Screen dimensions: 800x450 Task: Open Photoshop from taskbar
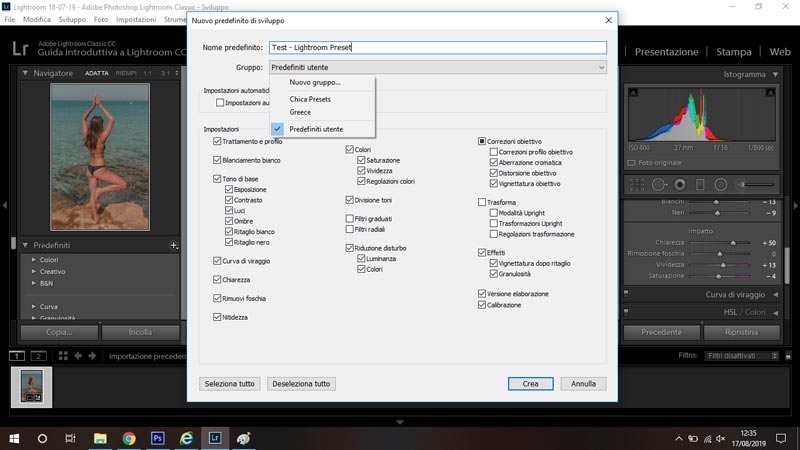pos(158,438)
